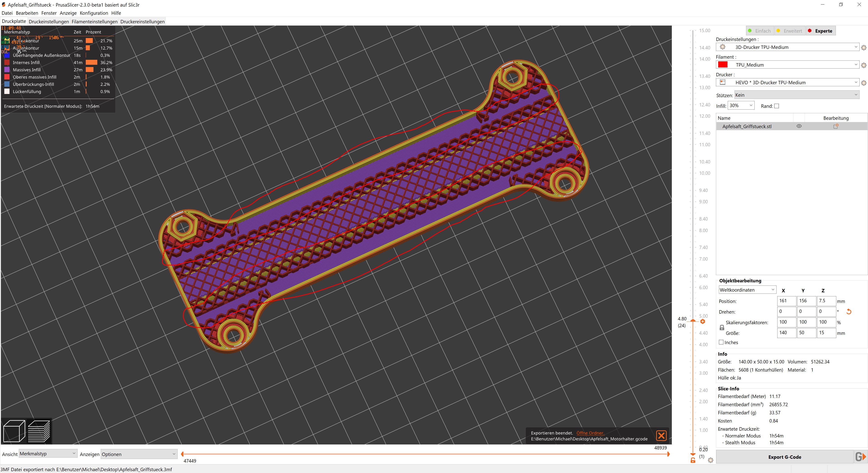Click the Skalierungsfaktoren Z field
Image resolution: width=868 pixels, height=473 pixels.
(x=827, y=322)
